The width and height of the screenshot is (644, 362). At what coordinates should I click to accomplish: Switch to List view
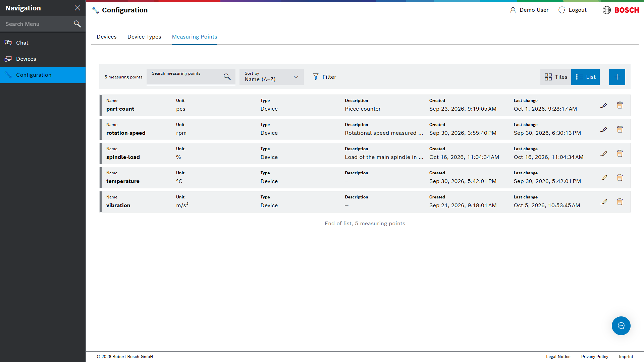click(585, 77)
